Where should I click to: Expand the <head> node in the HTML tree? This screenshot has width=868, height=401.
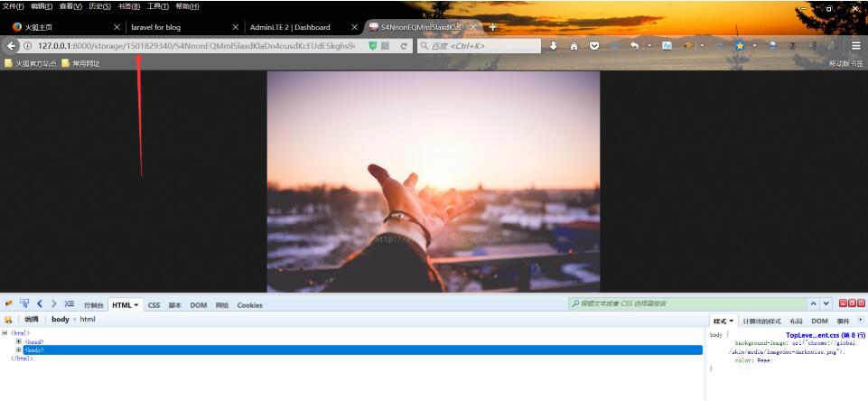click(18, 341)
